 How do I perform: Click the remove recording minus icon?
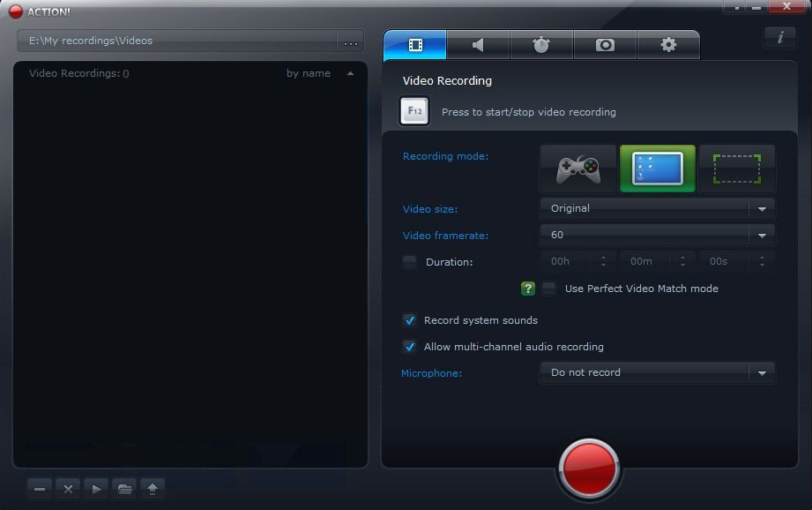[40, 489]
